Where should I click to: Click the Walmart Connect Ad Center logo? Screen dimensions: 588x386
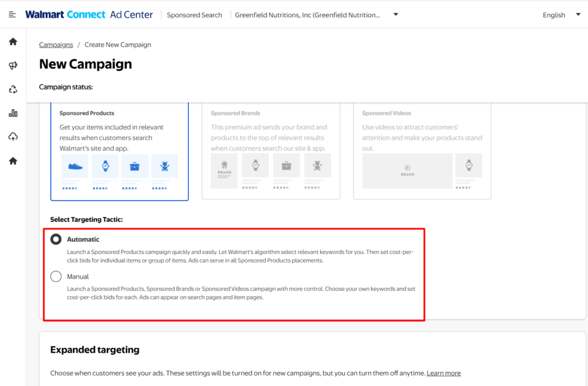pyautogui.click(x=89, y=14)
